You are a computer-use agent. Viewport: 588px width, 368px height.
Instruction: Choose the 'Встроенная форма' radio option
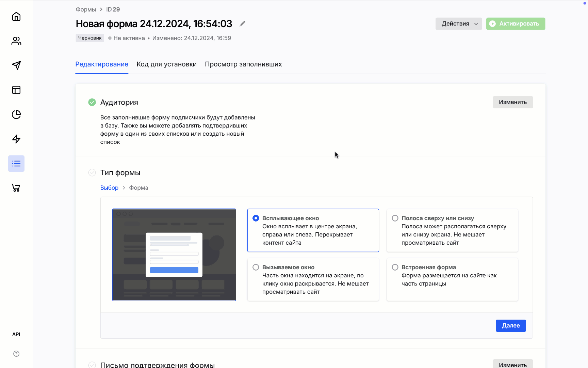click(x=395, y=267)
